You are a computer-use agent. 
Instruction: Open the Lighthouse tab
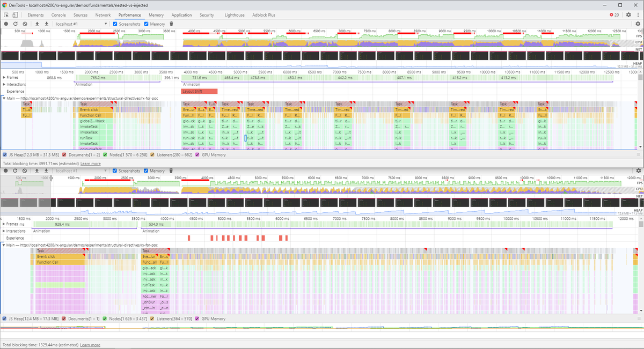point(234,15)
